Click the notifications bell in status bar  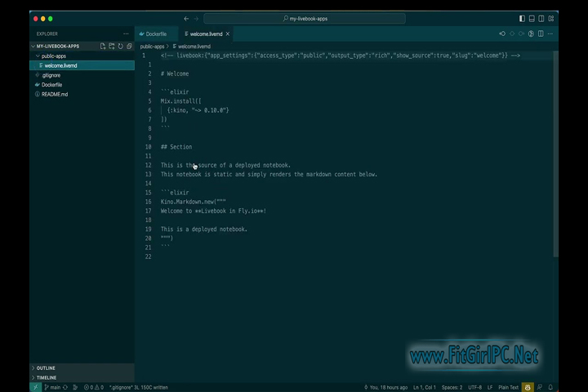550,387
